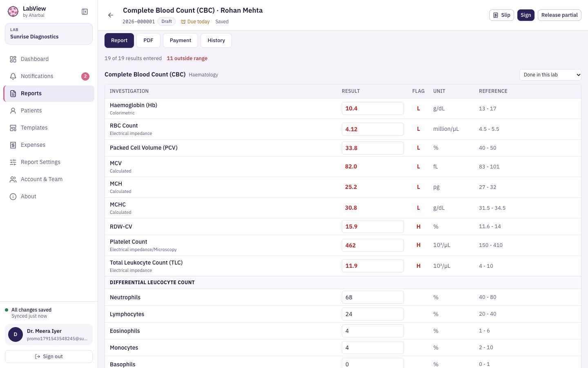This screenshot has height=368, width=588.
Task: Click the Total Leukocyte Count result field
Action: [x=373, y=266]
